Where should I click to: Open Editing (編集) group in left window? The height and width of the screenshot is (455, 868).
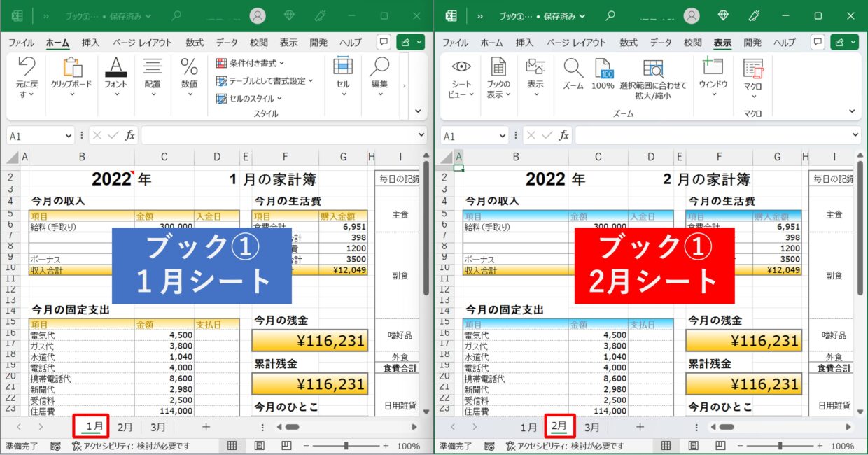[379, 66]
